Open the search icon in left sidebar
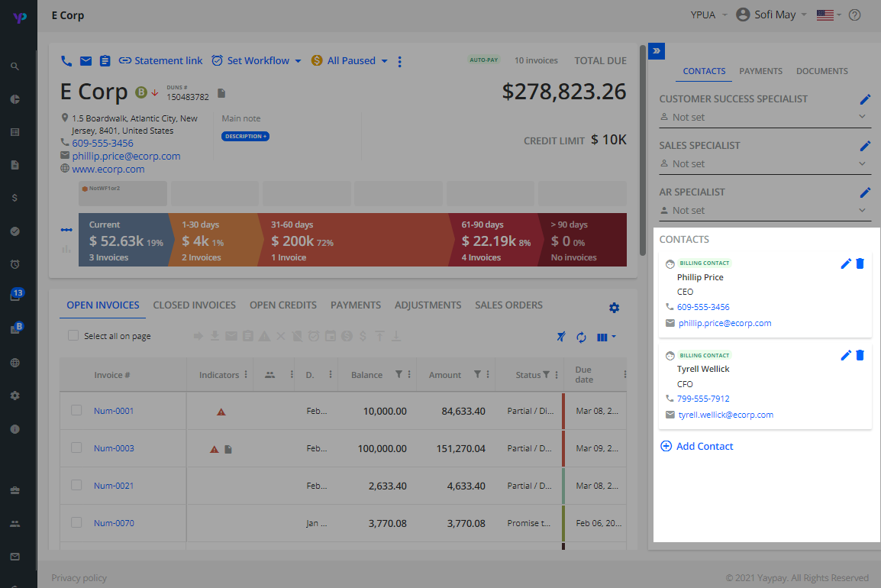The height and width of the screenshot is (588, 881). click(x=15, y=66)
